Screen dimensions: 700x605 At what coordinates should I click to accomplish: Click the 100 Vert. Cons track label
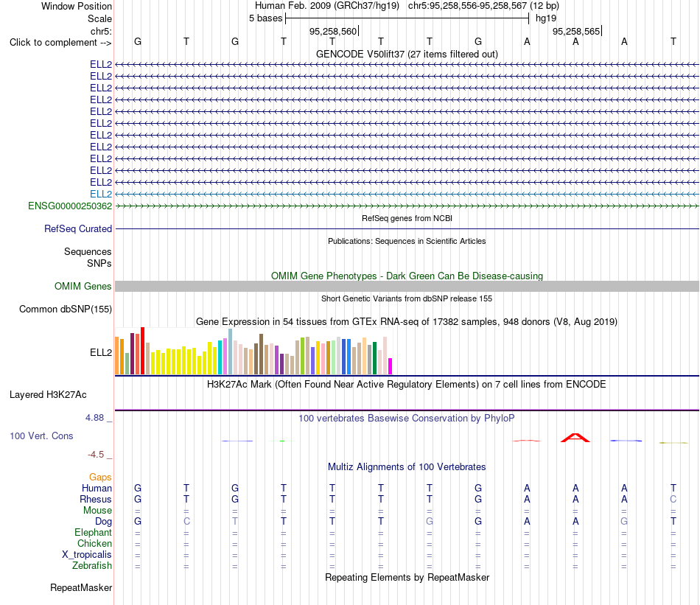pos(41,436)
